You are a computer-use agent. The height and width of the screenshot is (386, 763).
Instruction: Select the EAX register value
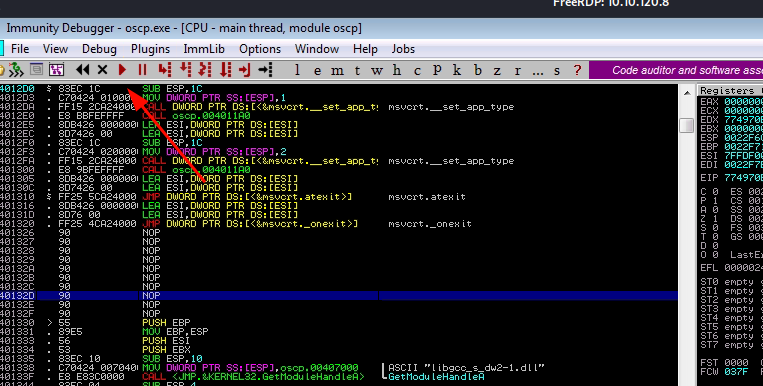(743, 102)
